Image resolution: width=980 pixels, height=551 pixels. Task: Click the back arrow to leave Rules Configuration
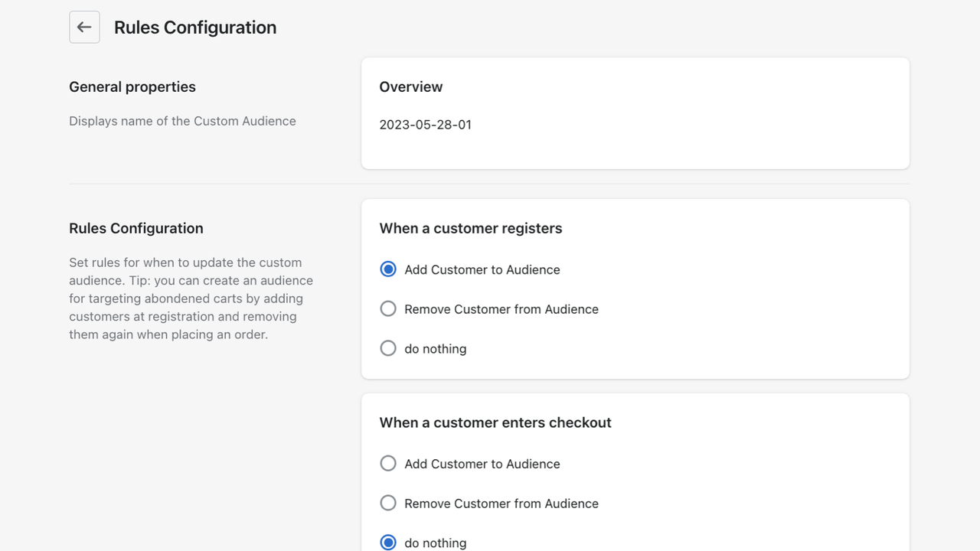[84, 27]
